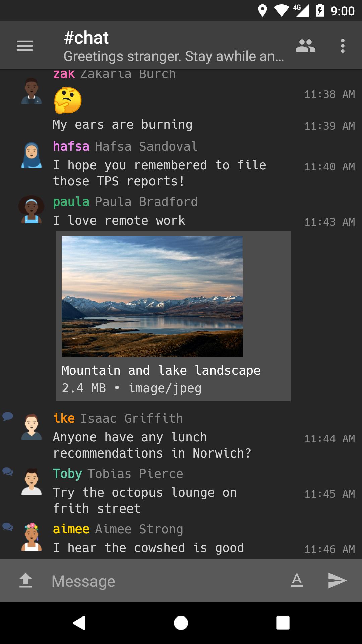Tap Hafsa Sandoval's avatar
Viewport: 362px width, 644px height.
click(32, 155)
